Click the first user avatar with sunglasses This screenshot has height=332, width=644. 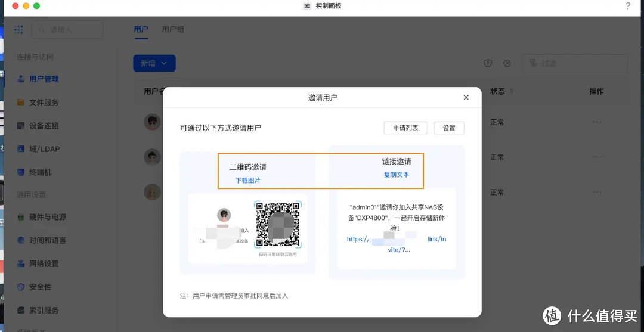(x=153, y=122)
